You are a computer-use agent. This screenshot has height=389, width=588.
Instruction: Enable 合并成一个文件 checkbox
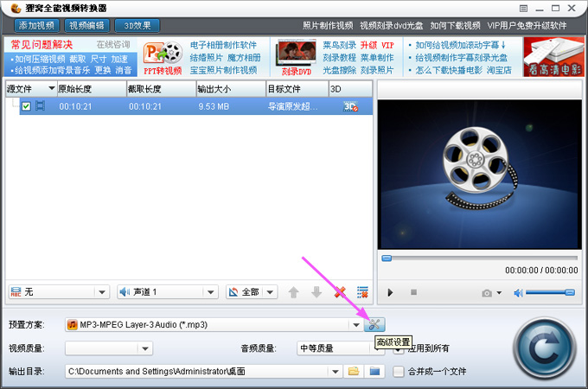tap(399, 372)
